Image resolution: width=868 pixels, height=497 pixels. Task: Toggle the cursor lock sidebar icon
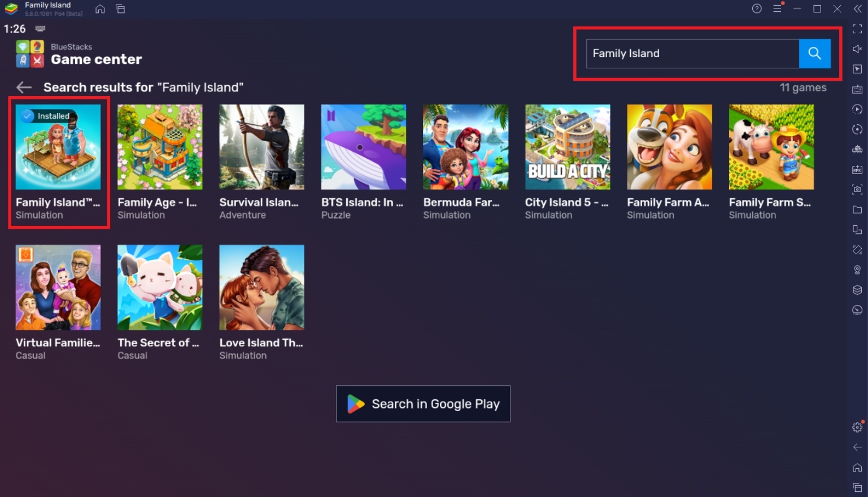coord(857,69)
